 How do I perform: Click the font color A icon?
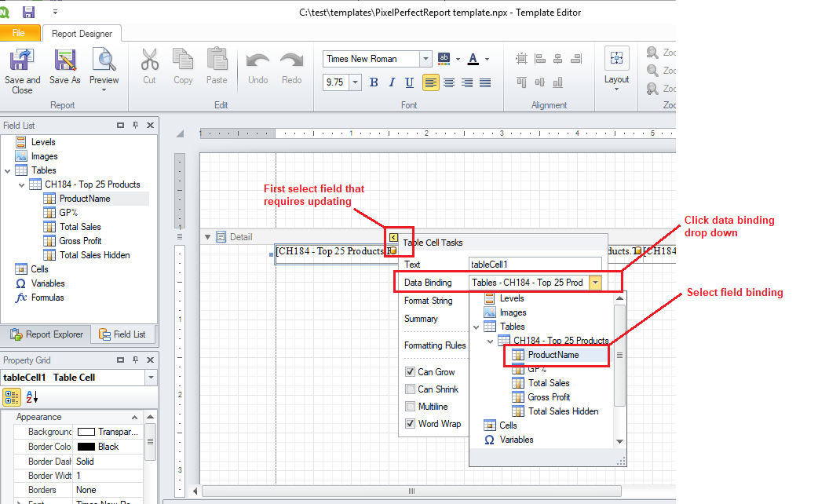(473, 59)
